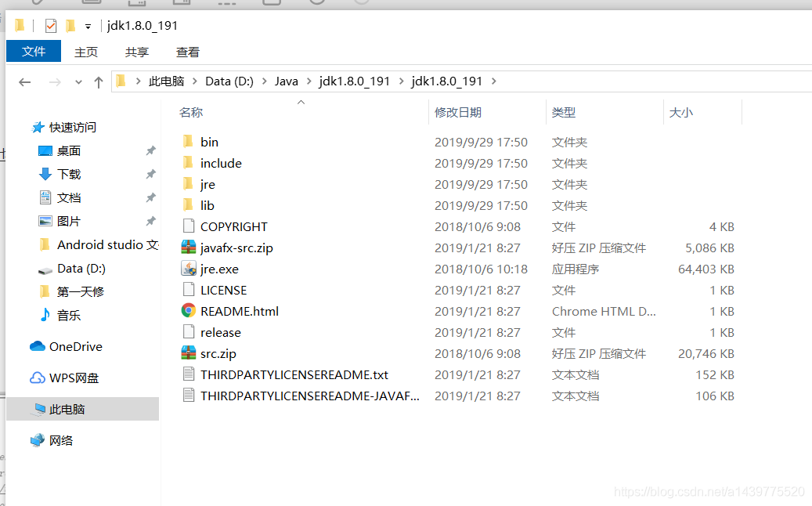The height and width of the screenshot is (506, 812).
Task: Click the OneDrive cloud icon
Action: coord(38,346)
